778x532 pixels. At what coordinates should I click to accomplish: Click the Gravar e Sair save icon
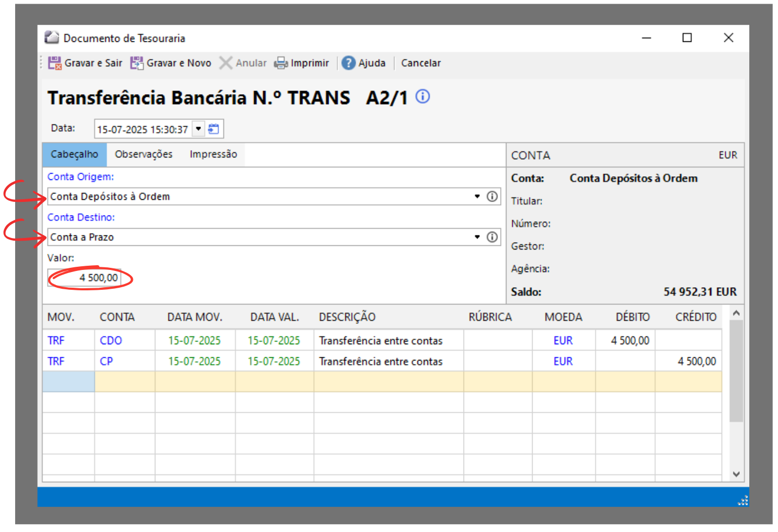click(x=55, y=63)
